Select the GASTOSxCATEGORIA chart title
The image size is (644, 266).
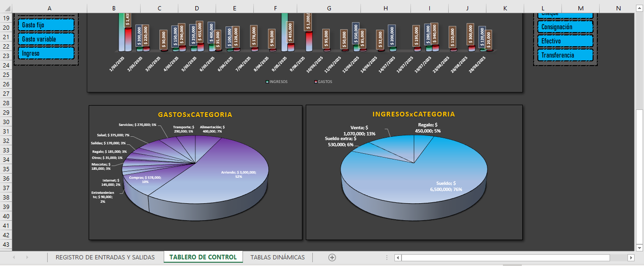click(195, 115)
